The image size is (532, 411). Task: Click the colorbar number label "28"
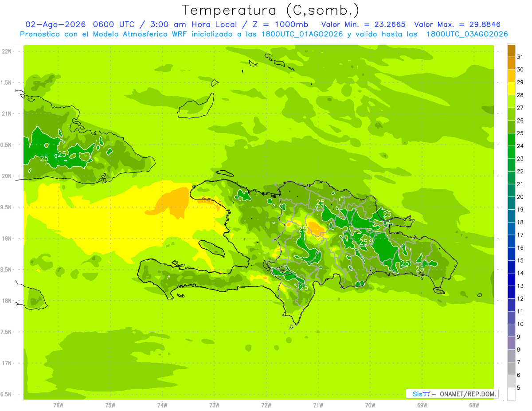(521, 95)
